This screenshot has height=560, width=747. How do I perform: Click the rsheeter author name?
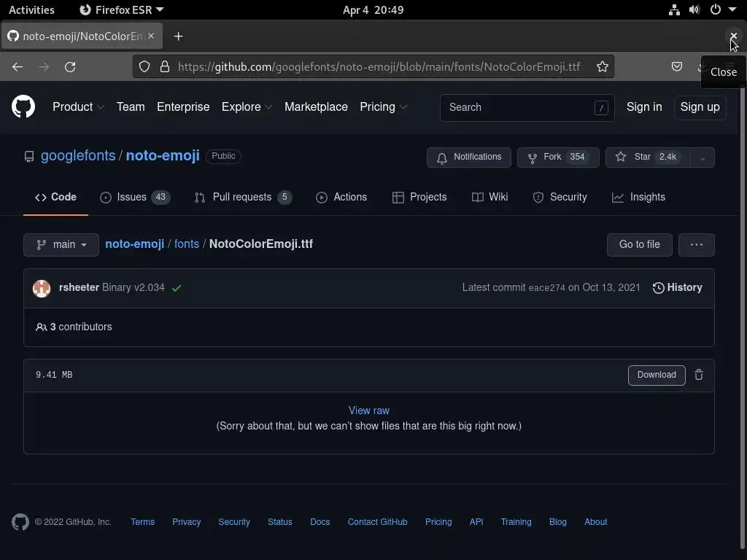tap(79, 287)
